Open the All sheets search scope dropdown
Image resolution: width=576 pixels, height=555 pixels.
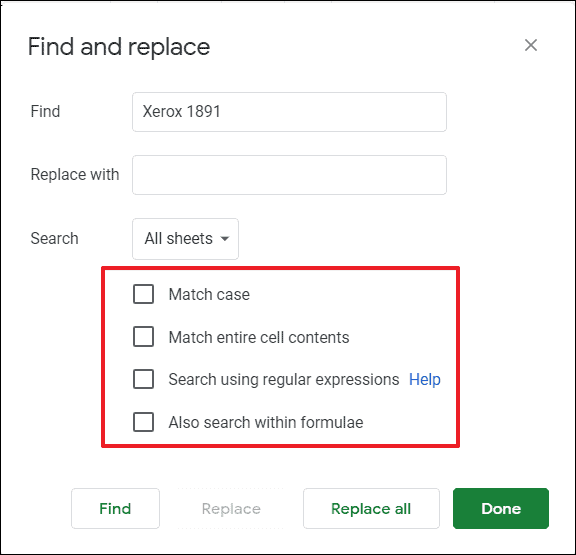pyautogui.click(x=185, y=239)
